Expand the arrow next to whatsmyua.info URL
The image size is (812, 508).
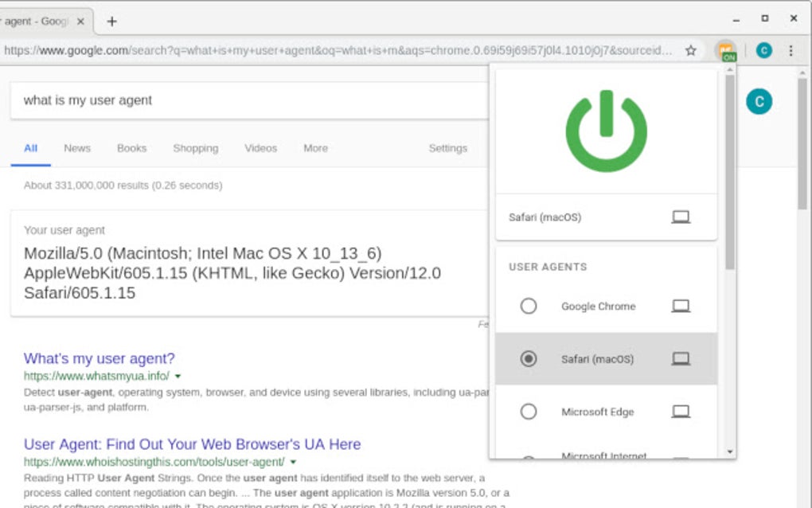[178, 375]
